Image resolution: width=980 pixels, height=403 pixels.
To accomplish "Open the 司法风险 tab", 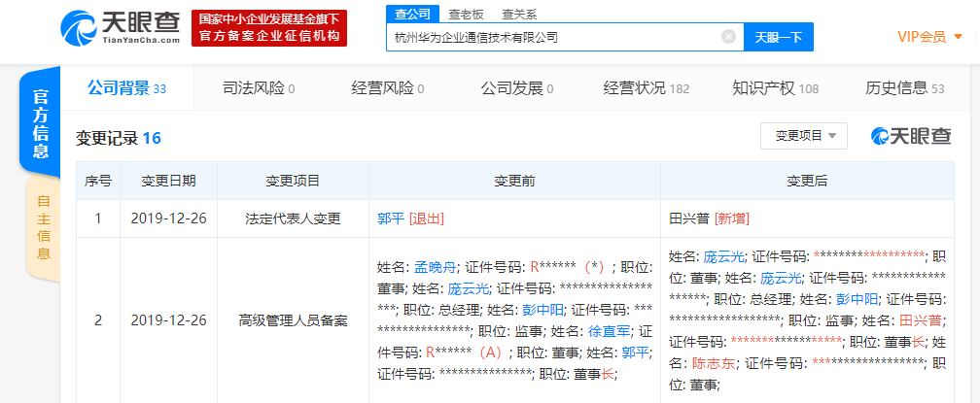I will coord(259,88).
